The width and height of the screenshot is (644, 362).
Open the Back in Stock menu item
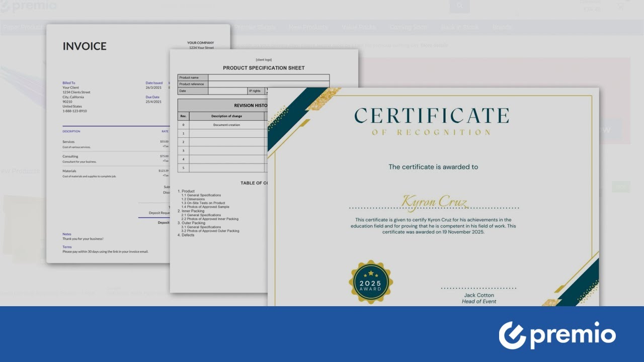(459, 27)
